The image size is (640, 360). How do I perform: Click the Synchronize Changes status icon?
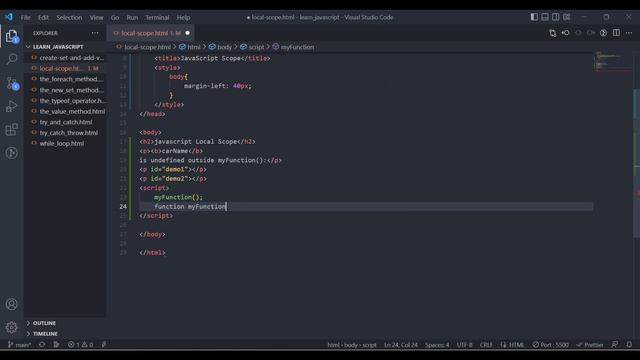point(42,345)
